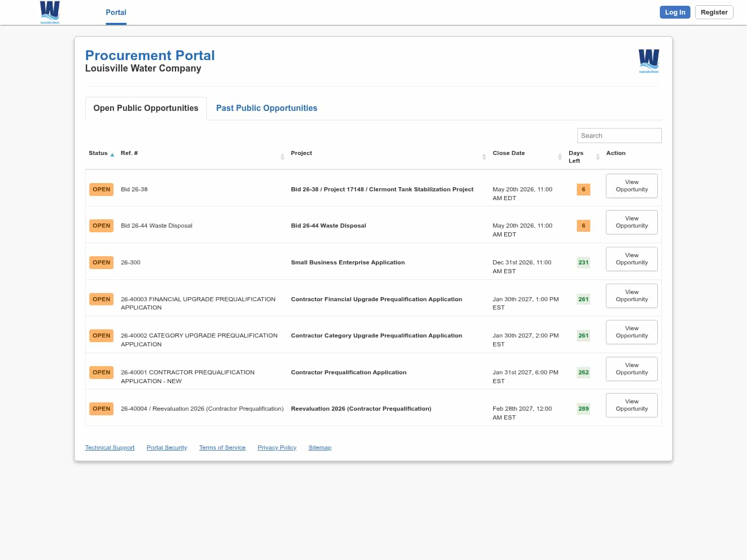The height and width of the screenshot is (560, 747).
Task: Click the Register button
Action: tap(714, 12)
